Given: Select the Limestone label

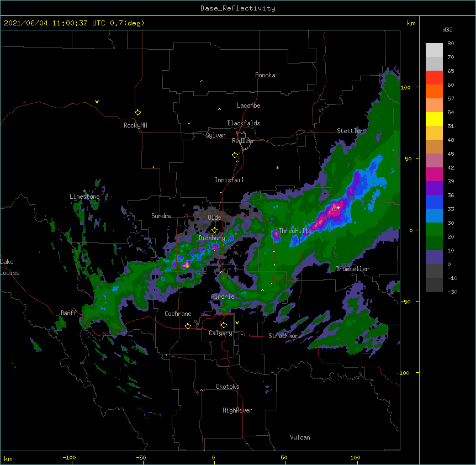Looking at the screenshot, I should click(x=84, y=197).
